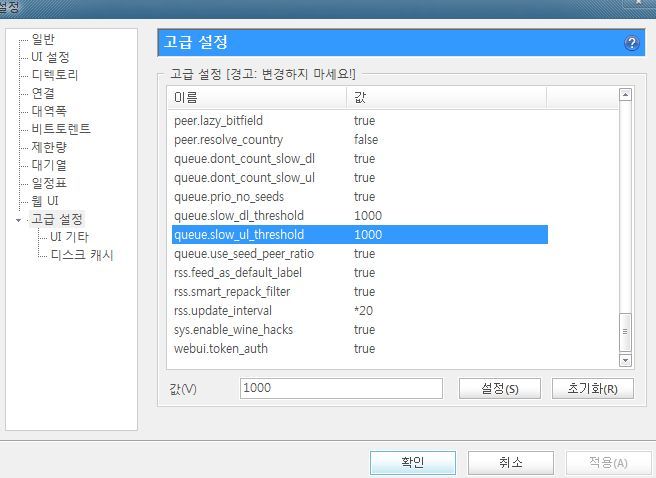Open the 일반 settings page

43,39
